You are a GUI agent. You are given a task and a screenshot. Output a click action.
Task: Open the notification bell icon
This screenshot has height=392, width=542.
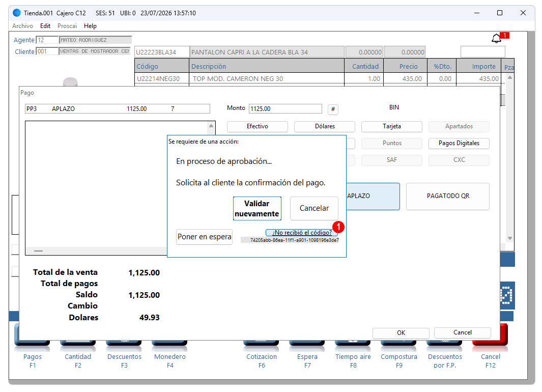pyautogui.click(x=496, y=38)
